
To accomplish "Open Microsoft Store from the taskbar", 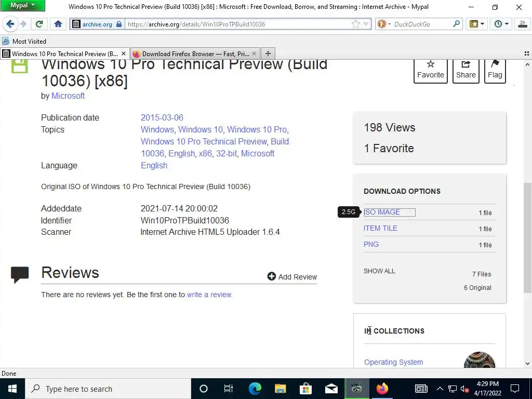I will tap(305, 389).
